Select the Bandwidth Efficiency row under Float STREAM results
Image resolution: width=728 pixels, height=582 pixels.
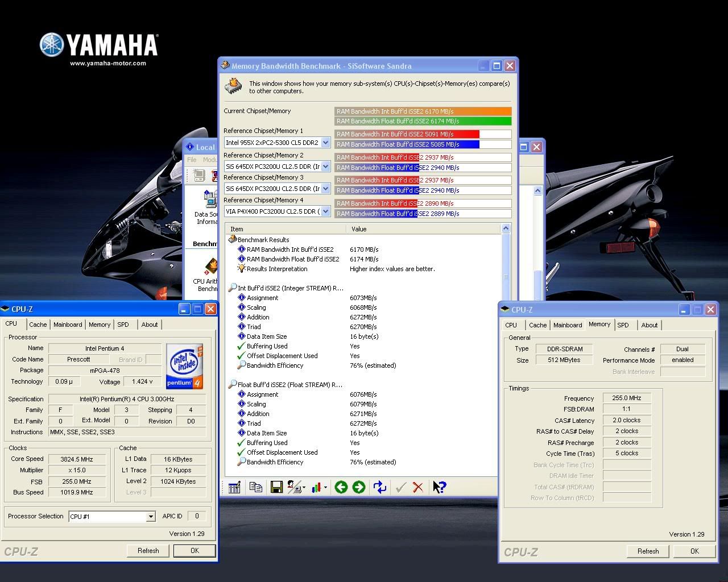pyautogui.click(x=275, y=462)
